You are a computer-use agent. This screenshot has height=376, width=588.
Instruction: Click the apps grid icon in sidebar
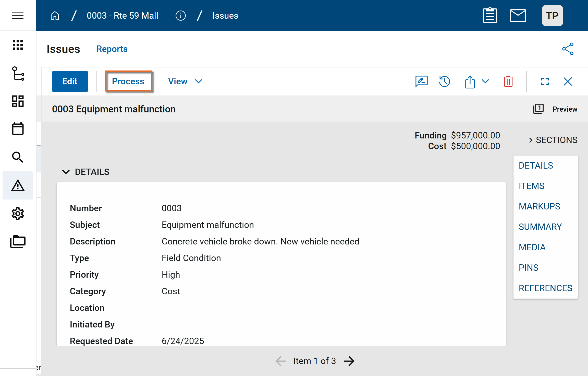18,45
